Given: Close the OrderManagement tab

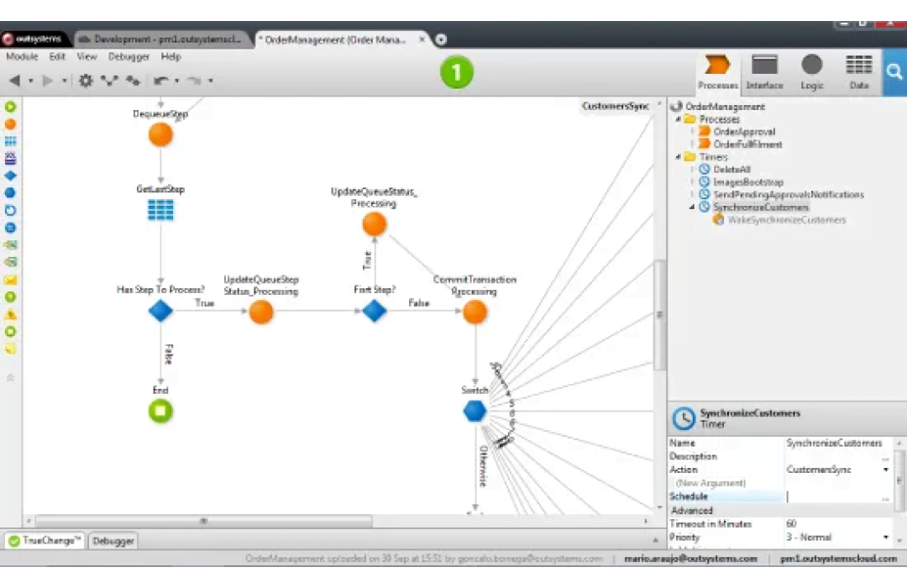Looking at the screenshot, I should point(422,39).
